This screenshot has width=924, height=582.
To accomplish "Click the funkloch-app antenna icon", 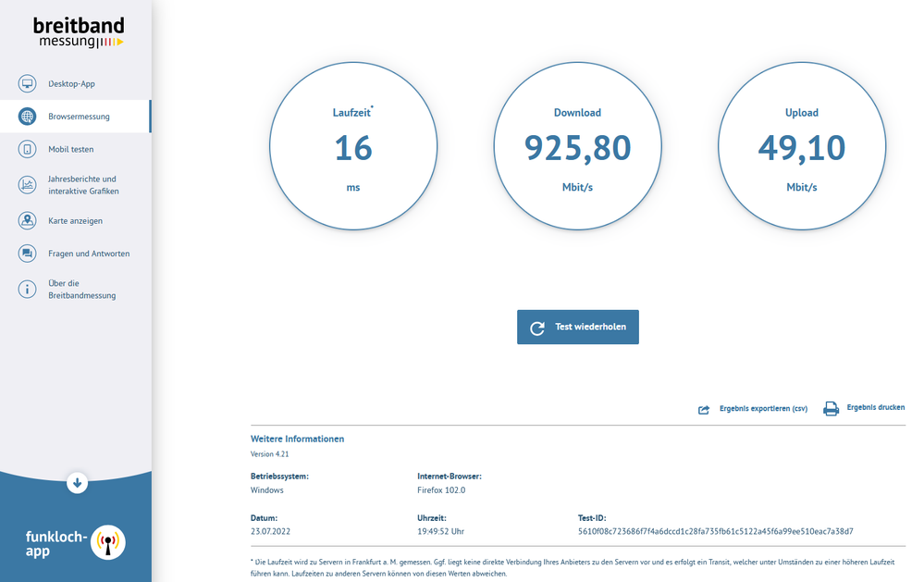I will click(108, 542).
